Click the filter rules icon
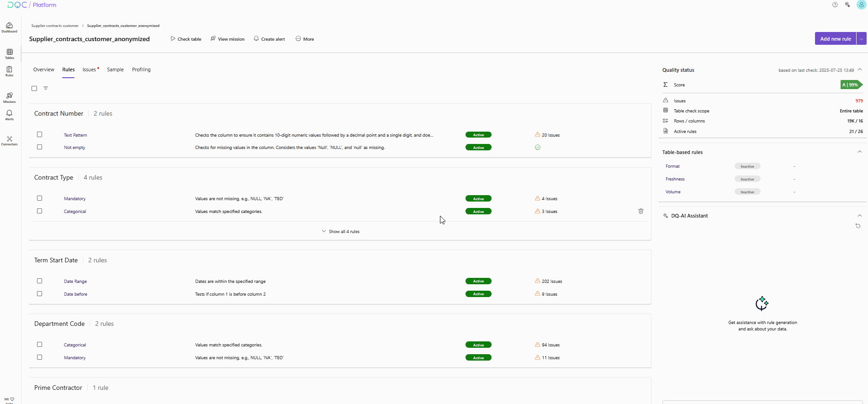 46,88
